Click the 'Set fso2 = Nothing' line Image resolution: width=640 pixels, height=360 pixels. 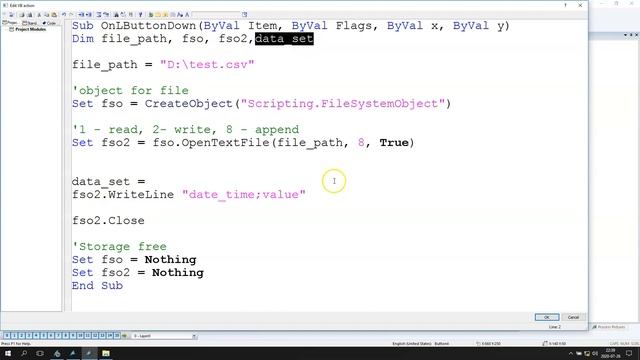138,273
